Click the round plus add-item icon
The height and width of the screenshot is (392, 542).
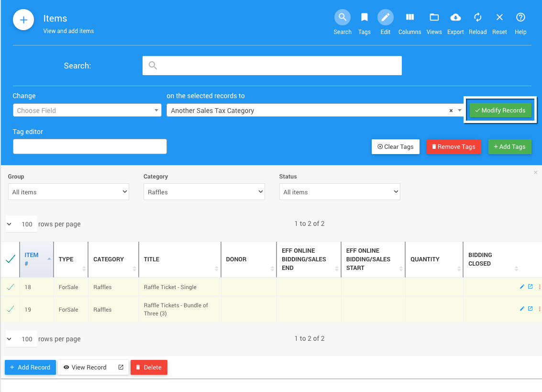(x=23, y=21)
